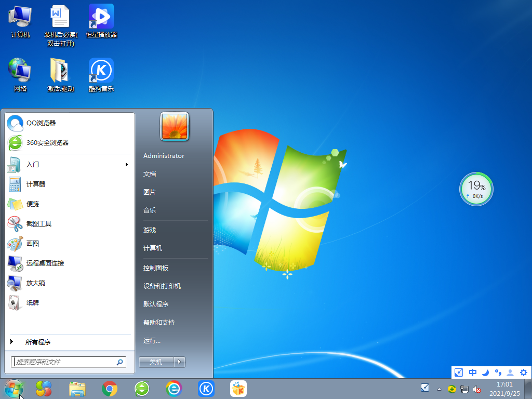532x399 pixels.
Task: Show hidden tray icons with the arrow
Action: coord(439,388)
